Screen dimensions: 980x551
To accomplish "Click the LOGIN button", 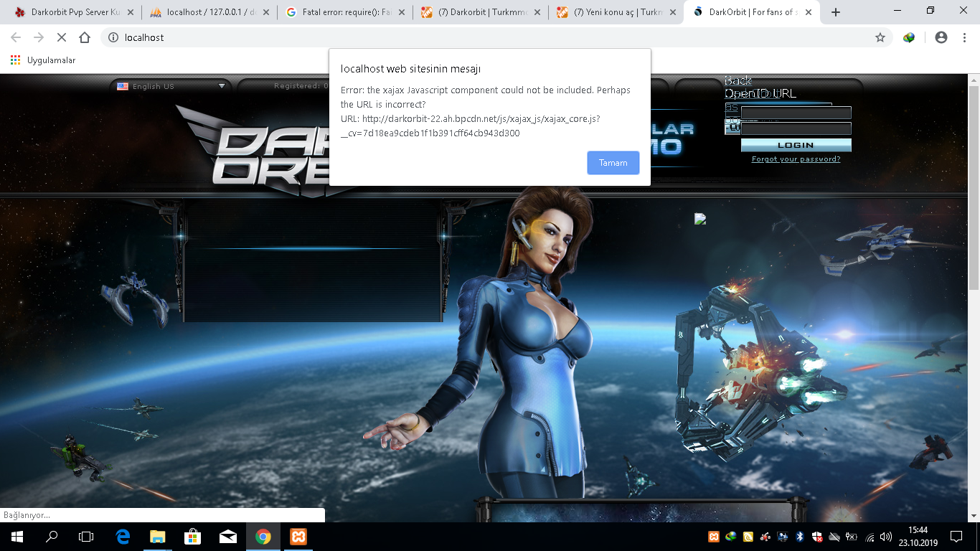I will (x=796, y=145).
